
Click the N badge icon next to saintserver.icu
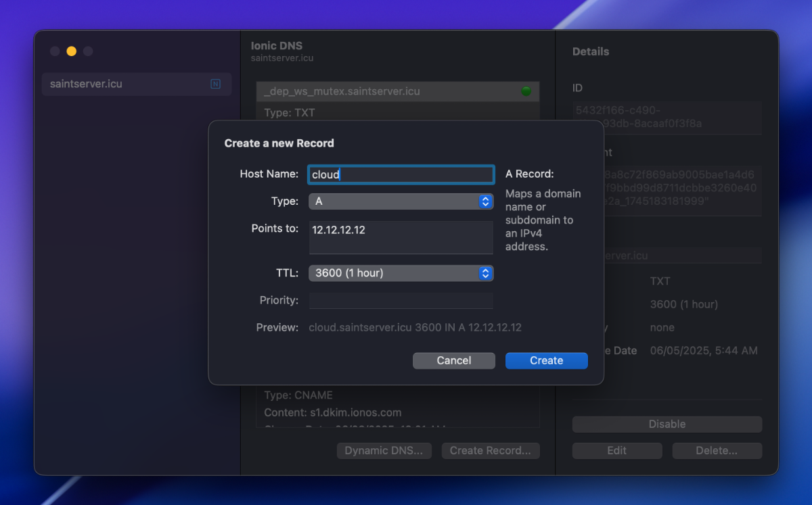pyautogui.click(x=215, y=85)
